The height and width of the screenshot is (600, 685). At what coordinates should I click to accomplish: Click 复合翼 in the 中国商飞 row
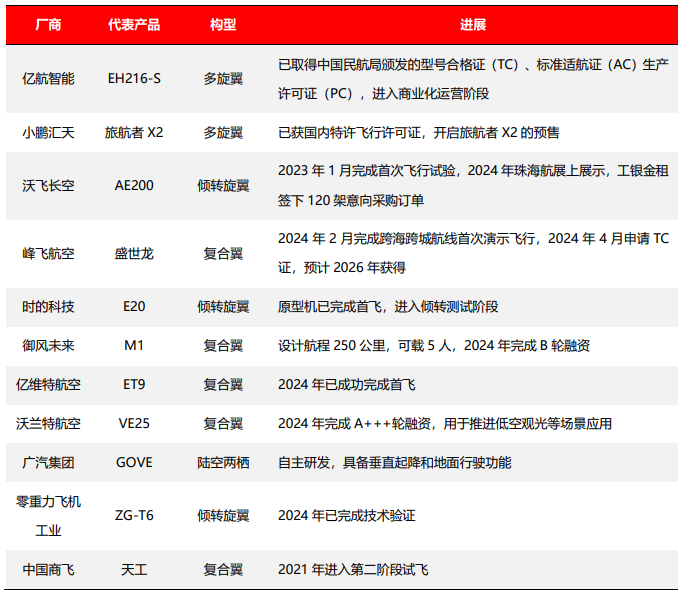point(223,570)
